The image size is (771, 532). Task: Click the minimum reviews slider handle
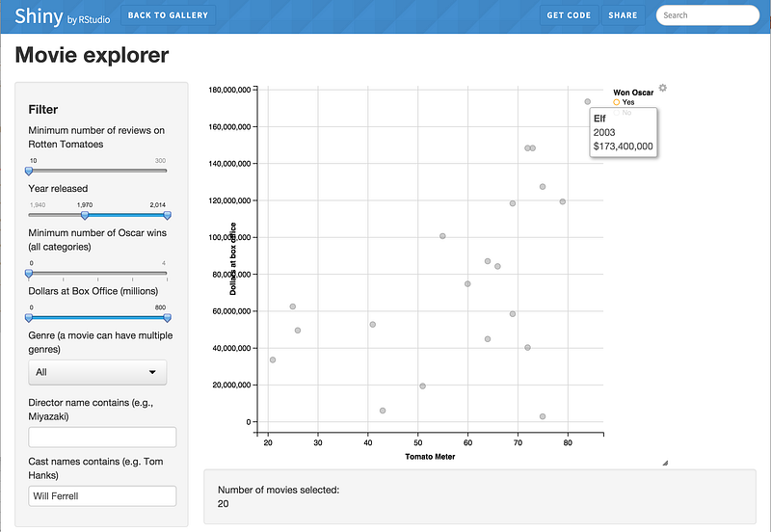click(x=29, y=172)
